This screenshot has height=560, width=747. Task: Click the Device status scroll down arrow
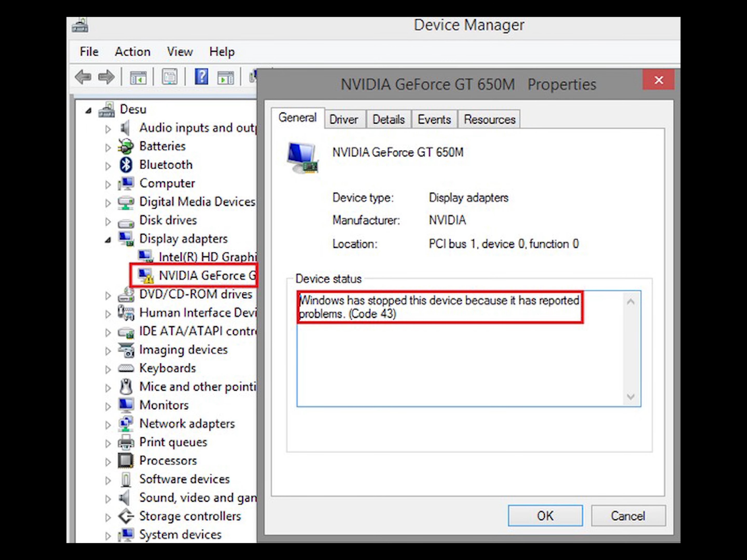pos(631,396)
